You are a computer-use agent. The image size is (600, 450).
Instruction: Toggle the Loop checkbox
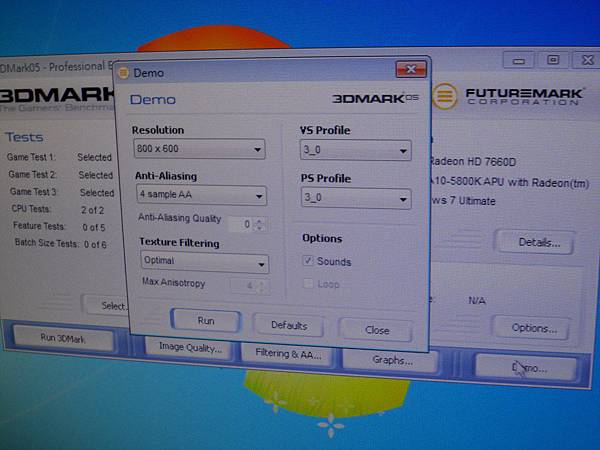(308, 284)
